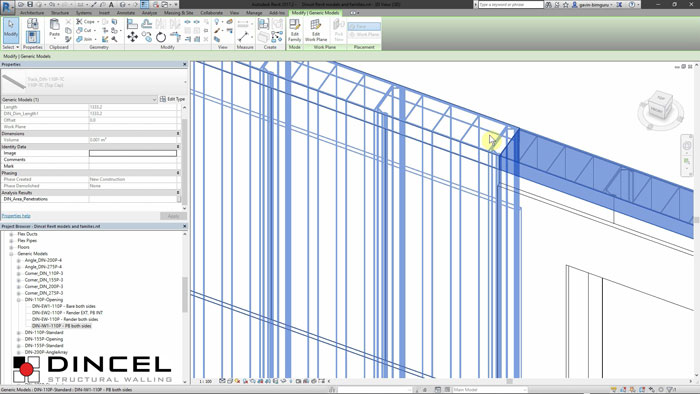Image resolution: width=700 pixels, height=394 pixels.
Task: Select DIN-EW1-110P - Bare both sides
Action: point(63,307)
